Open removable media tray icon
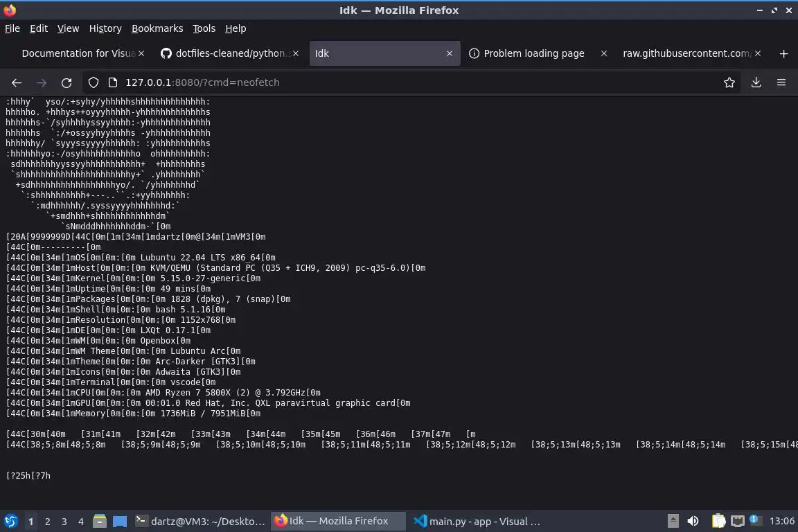The height and width of the screenshot is (532, 798). point(673,522)
